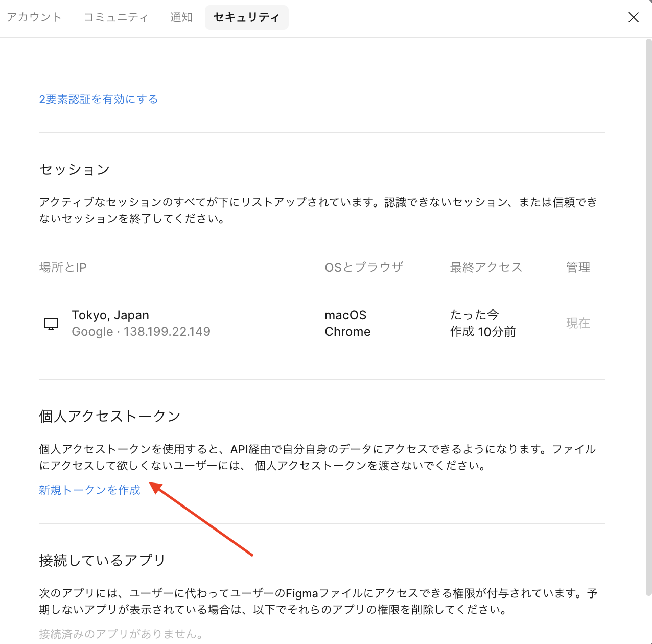This screenshot has height=644, width=652.
Task: Click the 管理 column header
Action: (578, 267)
